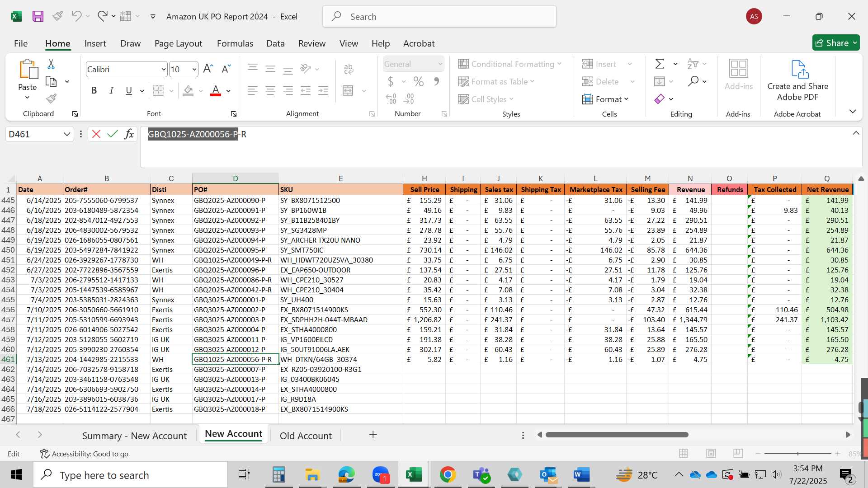Click the Clear eraser icon in Editing
This screenshot has height=488, width=868.
660,99
